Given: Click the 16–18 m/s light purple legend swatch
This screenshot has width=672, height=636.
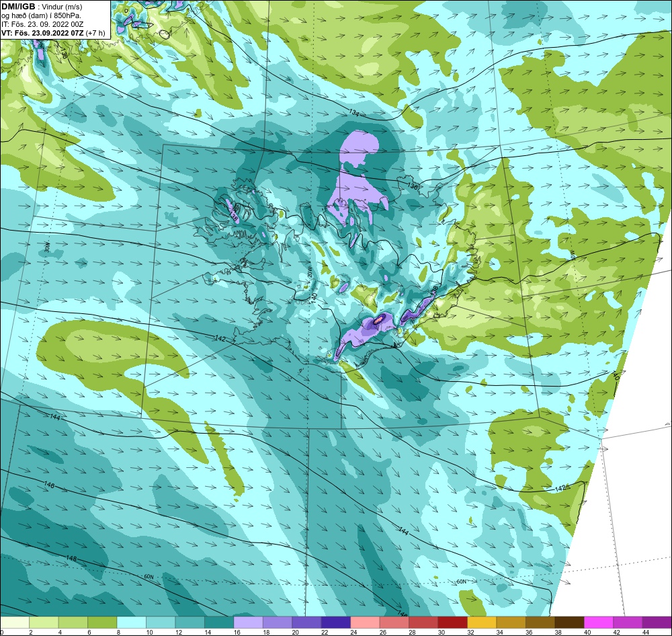Looking at the screenshot, I should pyautogui.click(x=248, y=623).
